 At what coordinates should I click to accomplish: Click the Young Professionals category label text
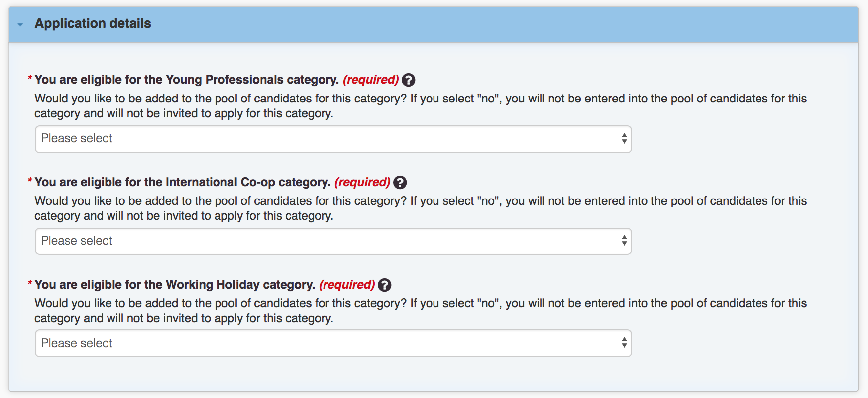pyautogui.click(x=187, y=80)
